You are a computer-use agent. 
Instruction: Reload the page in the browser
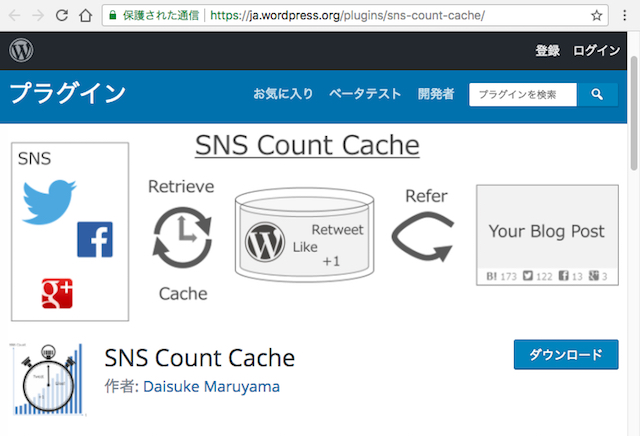pos(62,16)
